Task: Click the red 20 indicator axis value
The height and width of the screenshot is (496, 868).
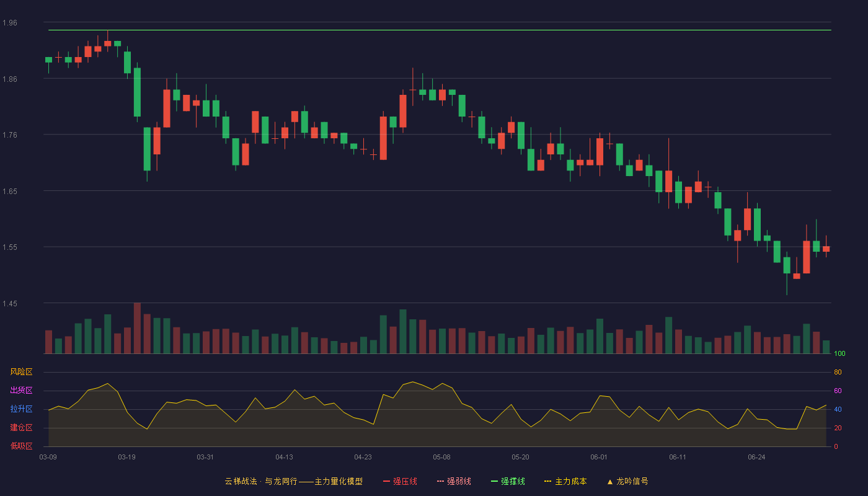Action: [838, 428]
